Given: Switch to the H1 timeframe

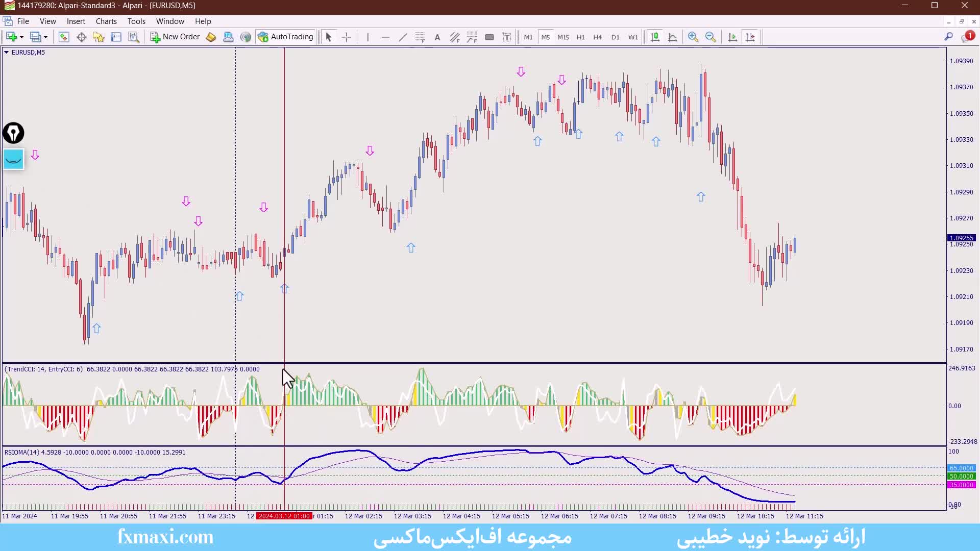Looking at the screenshot, I should pyautogui.click(x=580, y=37).
